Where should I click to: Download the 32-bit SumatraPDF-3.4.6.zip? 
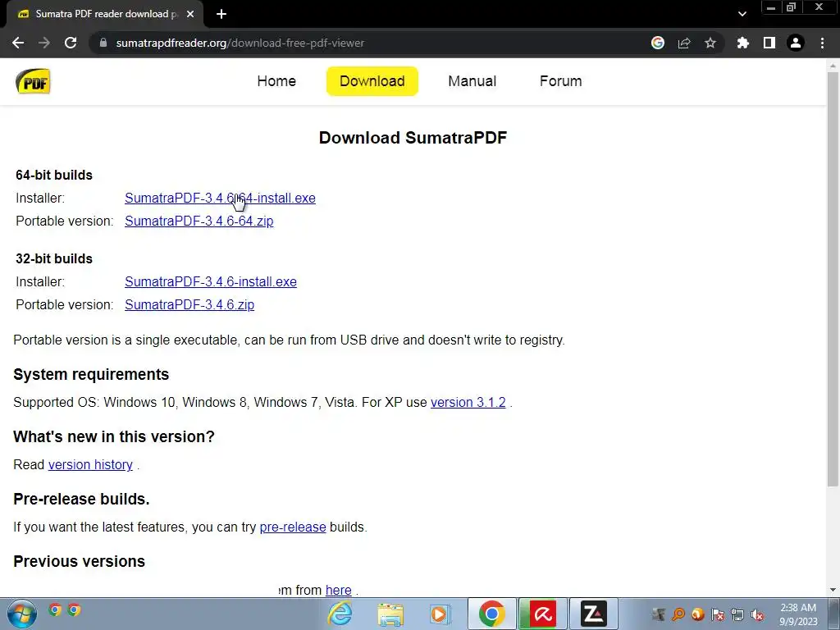pyautogui.click(x=189, y=304)
